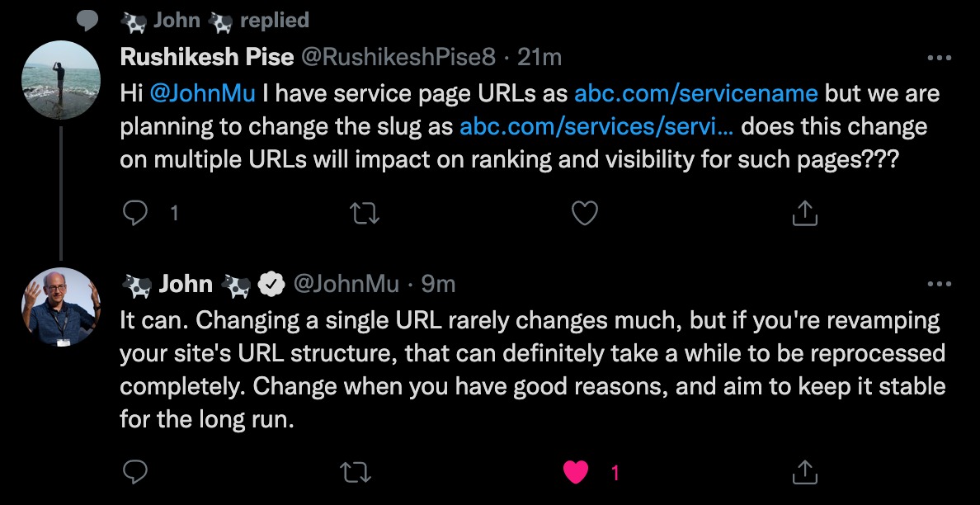Like Rushikesh Pise's tweet
980x505 pixels.
(585, 214)
